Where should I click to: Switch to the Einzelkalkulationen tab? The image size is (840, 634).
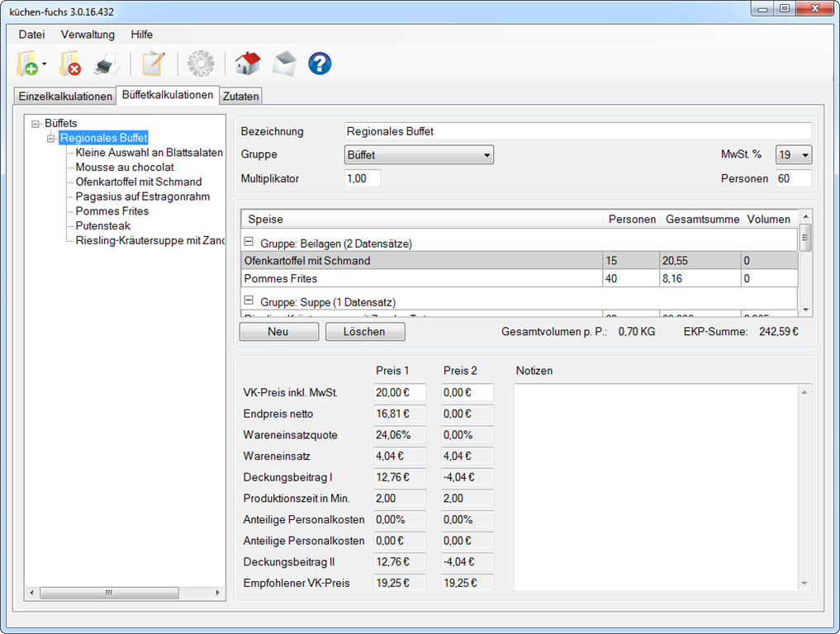point(65,97)
